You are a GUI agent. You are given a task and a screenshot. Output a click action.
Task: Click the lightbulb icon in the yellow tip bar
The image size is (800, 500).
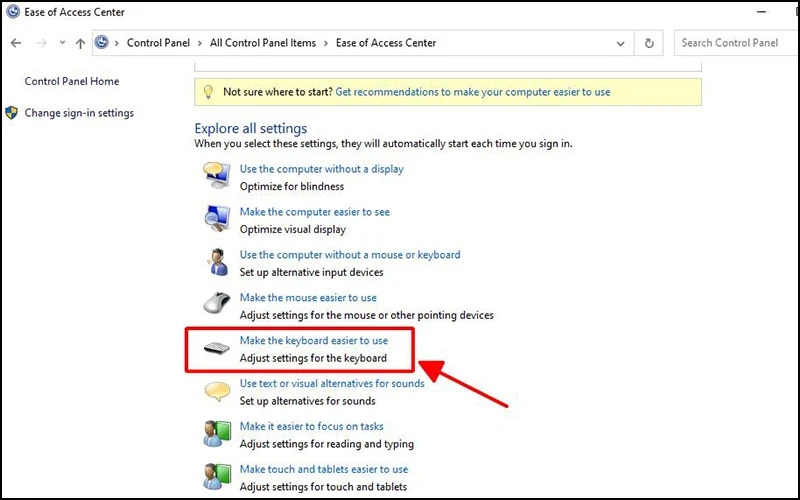[208, 92]
